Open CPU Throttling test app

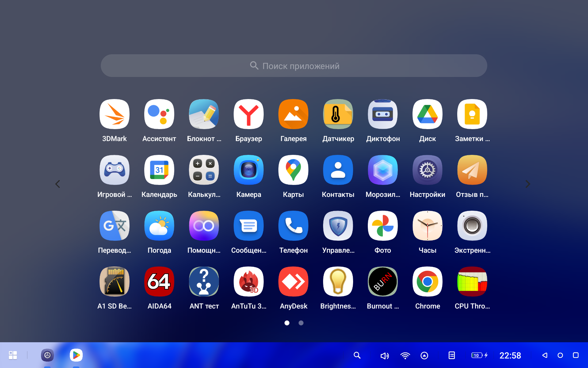[472, 282]
